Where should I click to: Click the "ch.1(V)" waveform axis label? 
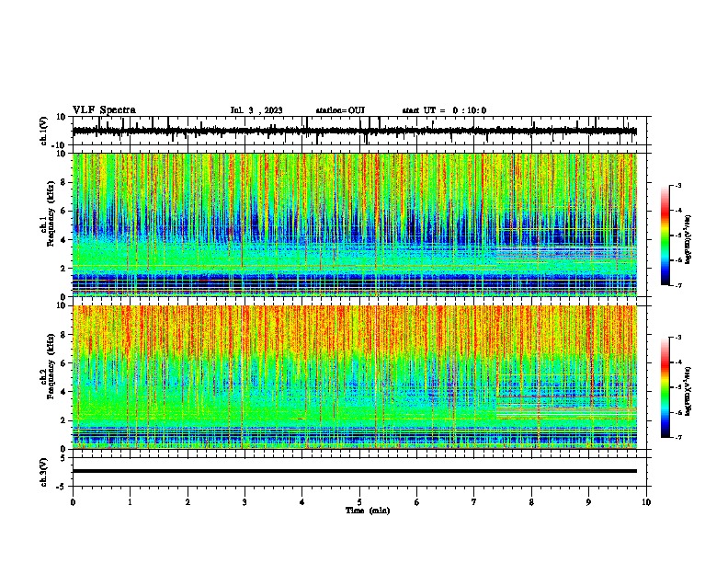click(x=44, y=131)
